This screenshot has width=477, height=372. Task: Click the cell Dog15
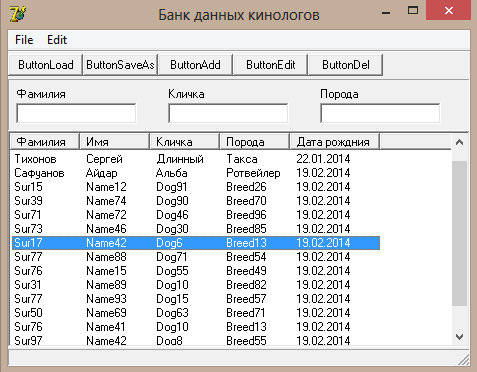click(172, 299)
